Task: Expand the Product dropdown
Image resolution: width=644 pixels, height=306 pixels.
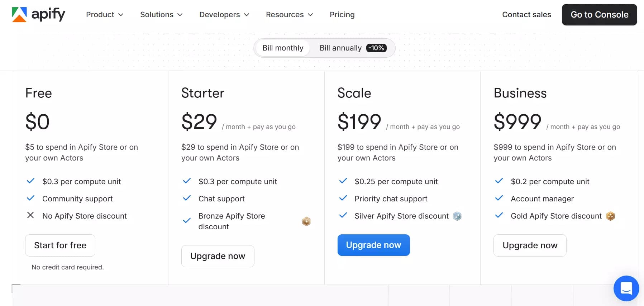Action: pos(104,15)
